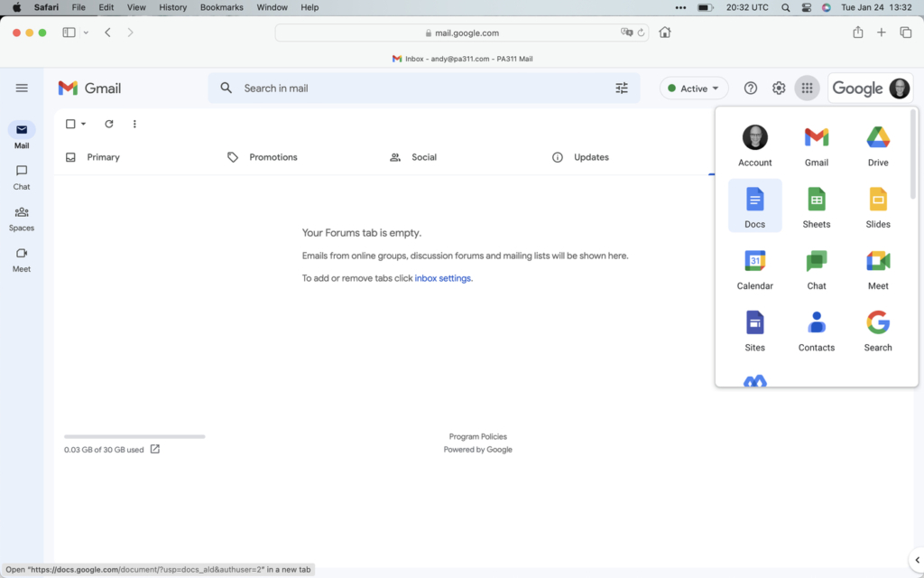The height and width of the screenshot is (578, 924).
Task: Click the storage usage progress bar
Action: coord(134,434)
